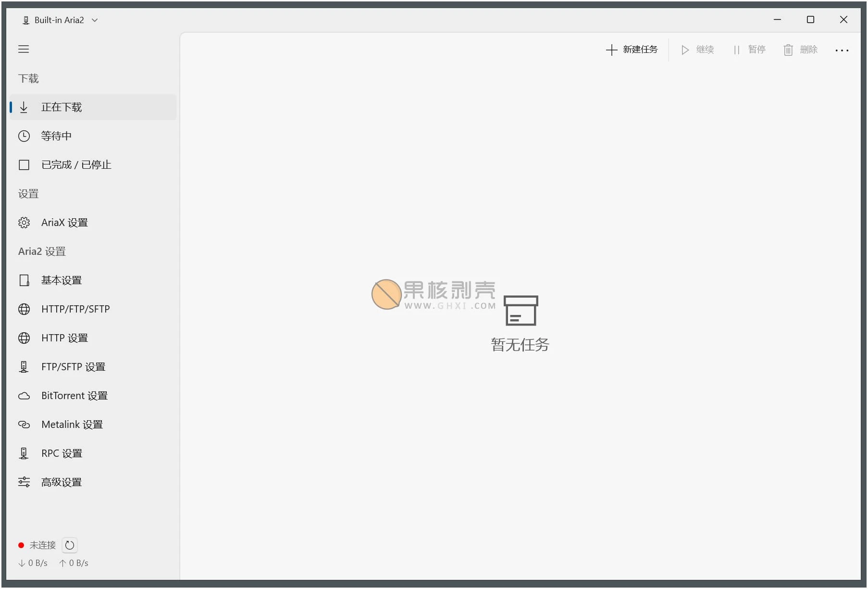The width and height of the screenshot is (868, 589).
Task: Open FTP/SFTP 设置 page
Action: point(93,367)
